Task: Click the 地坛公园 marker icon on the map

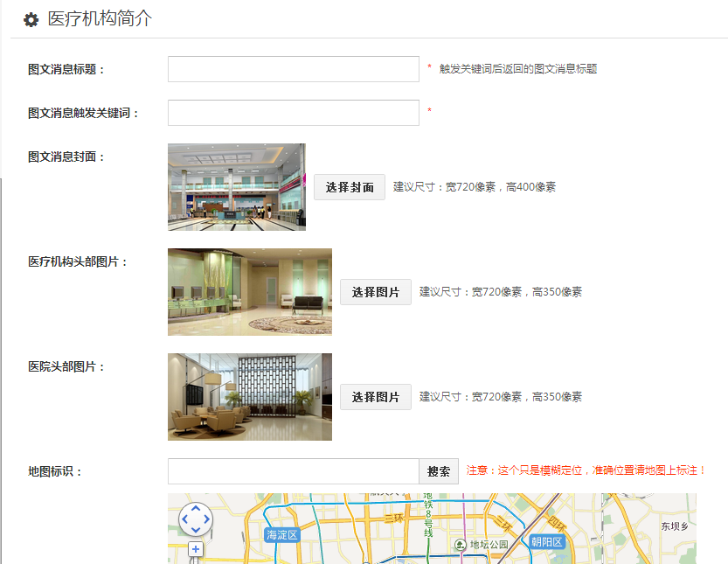Action: pos(461,545)
